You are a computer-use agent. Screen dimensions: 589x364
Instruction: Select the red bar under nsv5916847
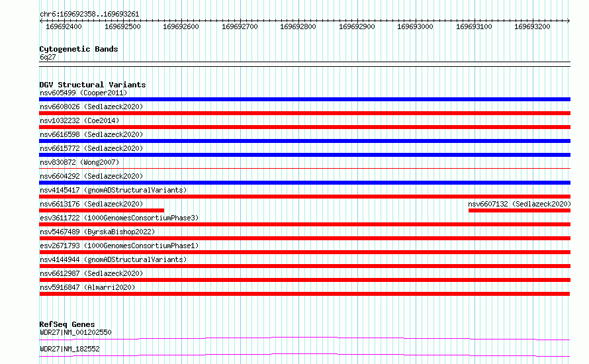304,294
